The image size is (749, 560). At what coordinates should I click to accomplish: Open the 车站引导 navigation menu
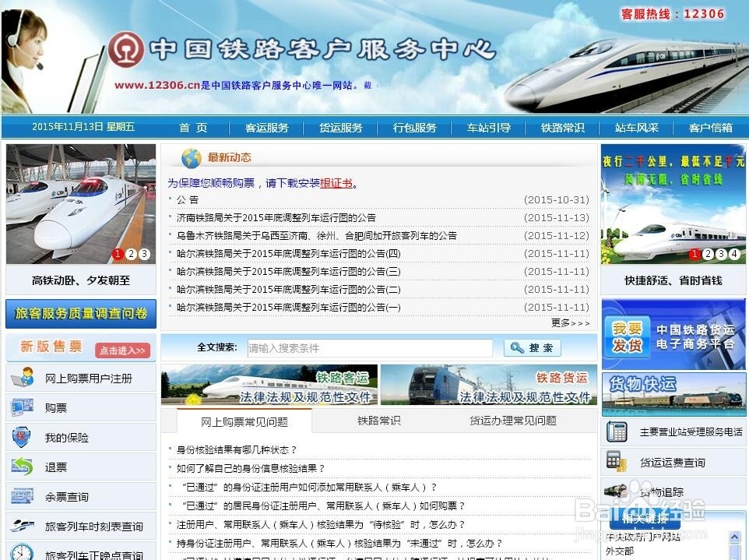pos(489,128)
